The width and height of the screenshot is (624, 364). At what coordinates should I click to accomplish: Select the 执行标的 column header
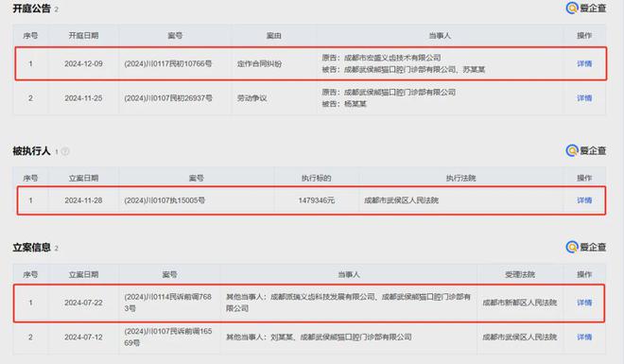coord(317,178)
